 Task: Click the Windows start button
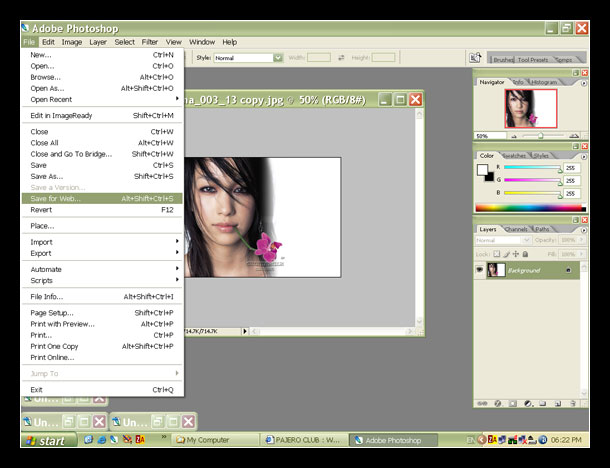(x=47, y=440)
